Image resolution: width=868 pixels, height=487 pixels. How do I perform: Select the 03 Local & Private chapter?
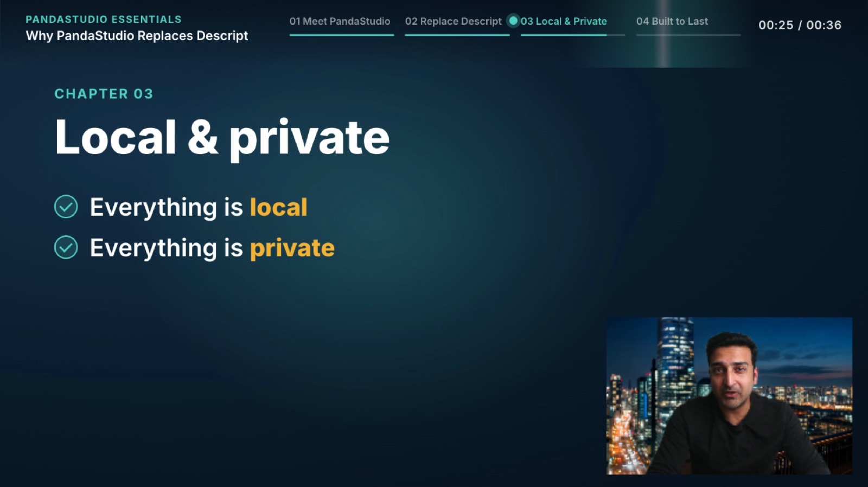pos(564,21)
